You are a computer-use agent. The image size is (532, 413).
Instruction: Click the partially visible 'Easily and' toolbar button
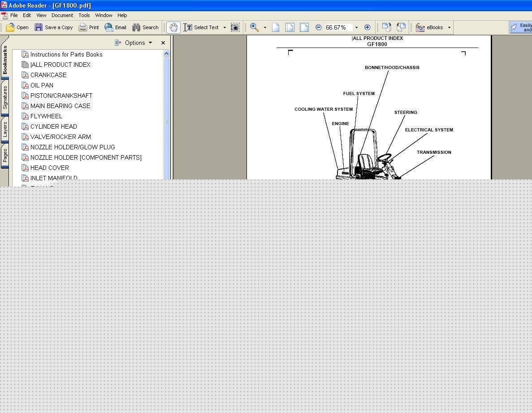click(x=520, y=27)
